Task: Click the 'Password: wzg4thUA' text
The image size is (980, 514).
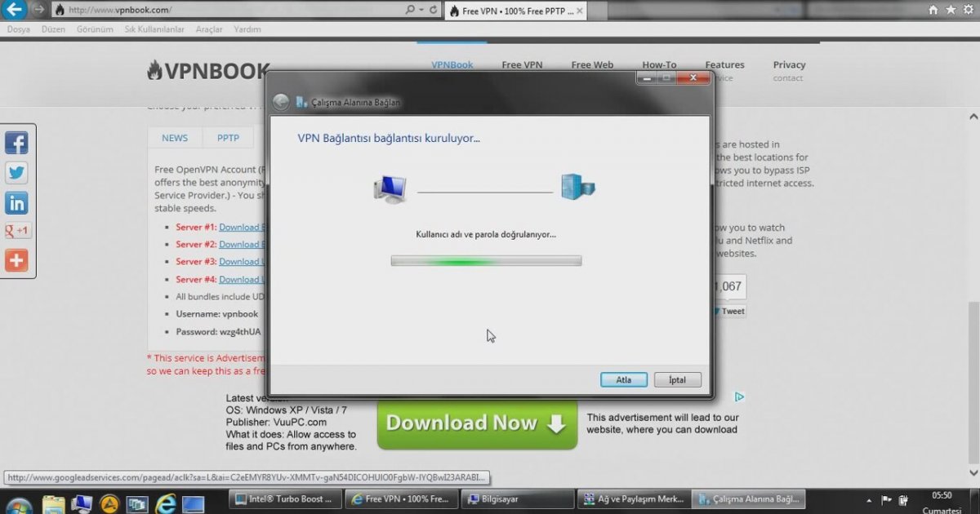Action: [x=218, y=332]
